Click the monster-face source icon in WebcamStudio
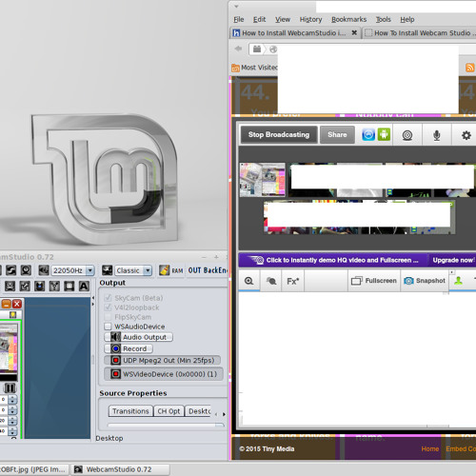Screen dimensions: 476x476 (x=10, y=287)
